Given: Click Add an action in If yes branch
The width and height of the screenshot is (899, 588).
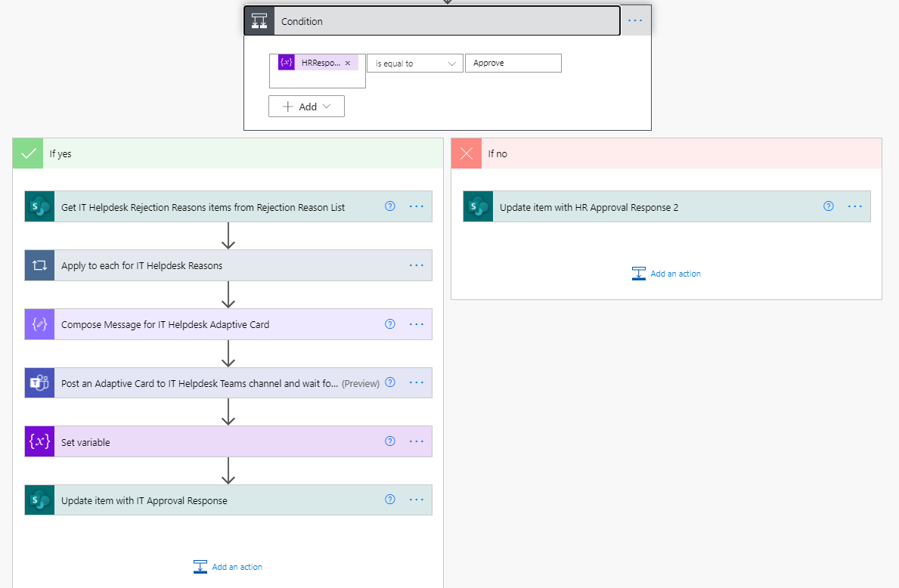Looking at the screenshot, I should pos(228,567).
